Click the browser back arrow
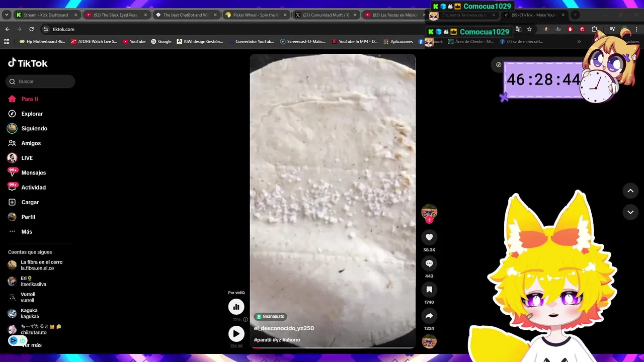Image resolution: width=644 pixels, height=362 pixels. (7, 29)
